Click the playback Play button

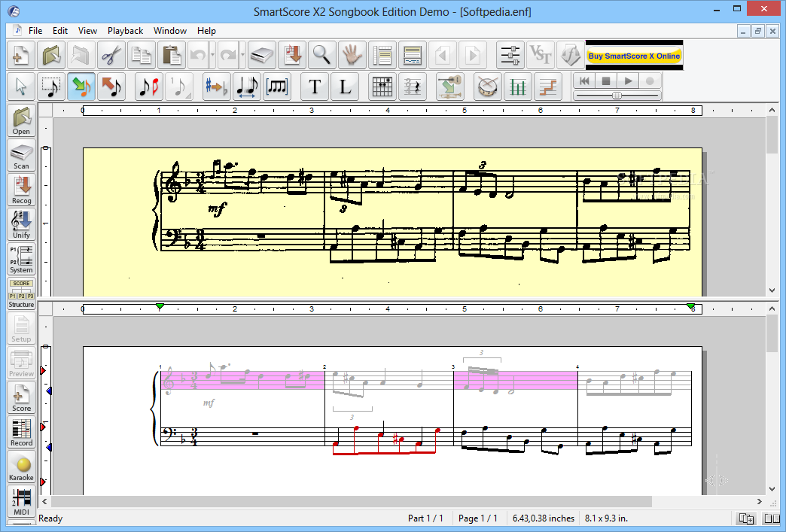click(628, 81)
